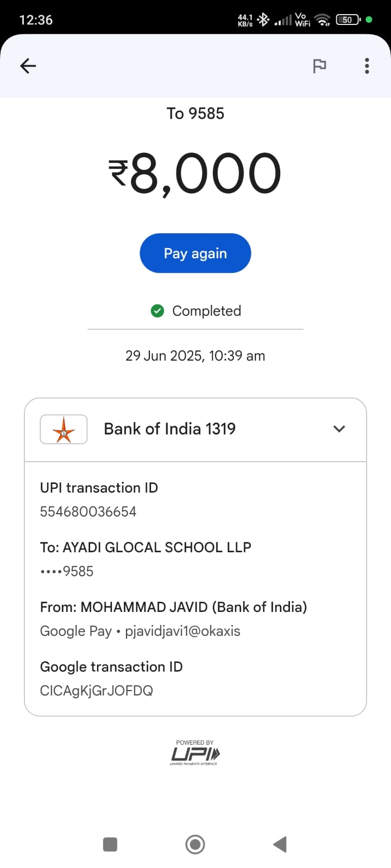Image resolution: width=391 pixels, height=868 pixels.
Task: Tap the recipient AYADI GLOCAL SCHOOL LLP
Action: 157,547
